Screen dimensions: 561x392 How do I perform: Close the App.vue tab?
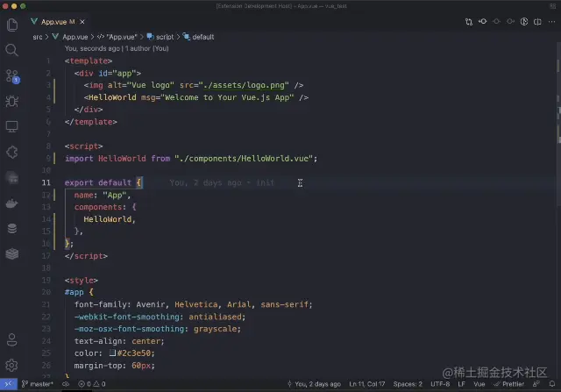(82, 22)
